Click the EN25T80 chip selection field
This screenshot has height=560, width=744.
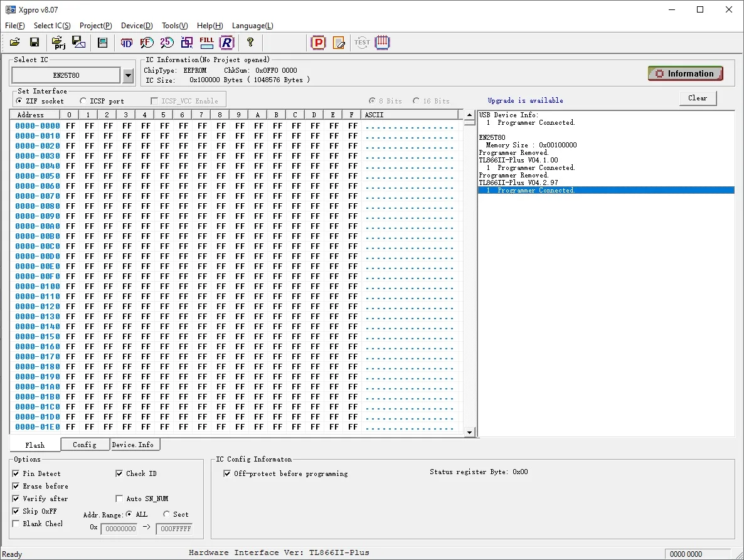coord(66,76)
